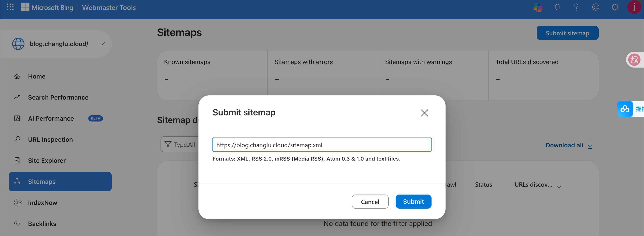Click the Webmaster Tools title

pos(109,7)
